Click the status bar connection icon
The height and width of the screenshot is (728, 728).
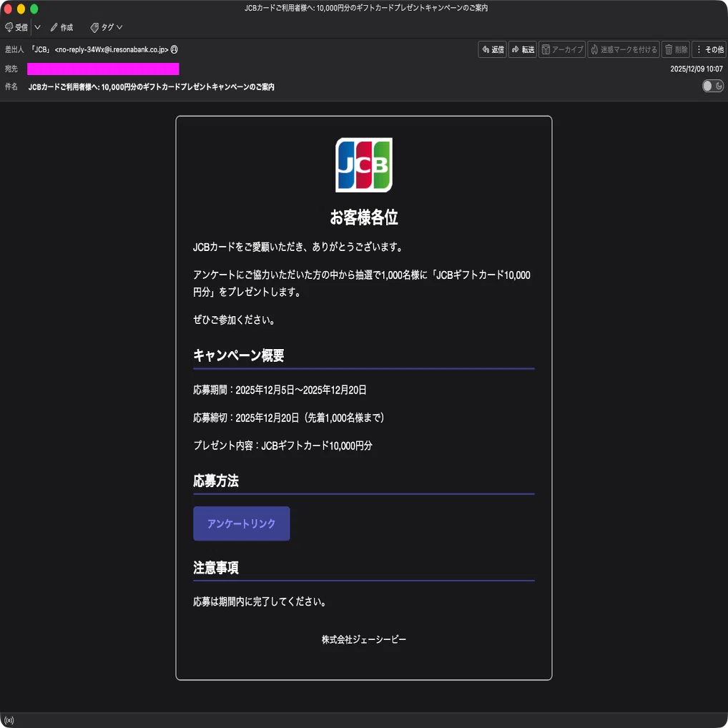click(9, 721)
